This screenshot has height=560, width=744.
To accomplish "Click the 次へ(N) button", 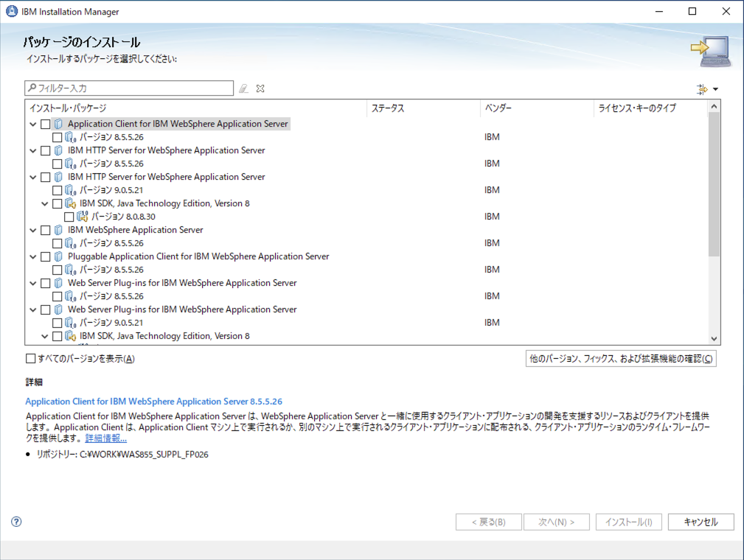I will click(x=557, y=522).
